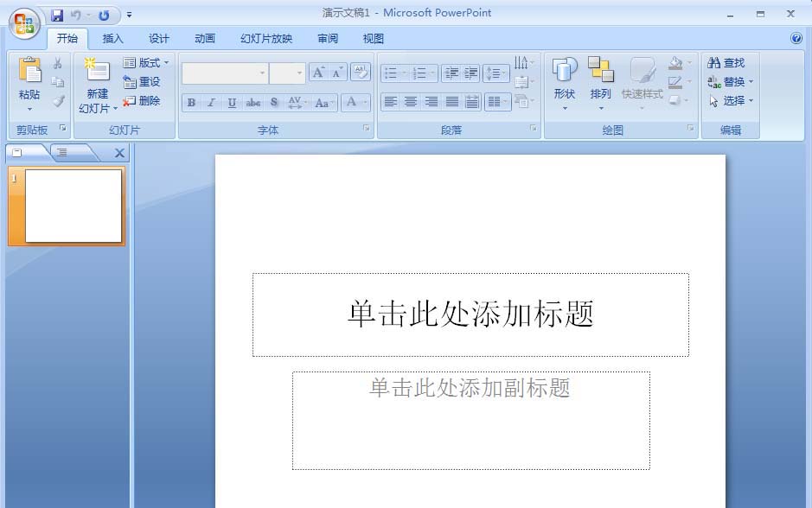Switch to the outline pane tab
Viewport: 812px width, 508px height.
(62, 152)
